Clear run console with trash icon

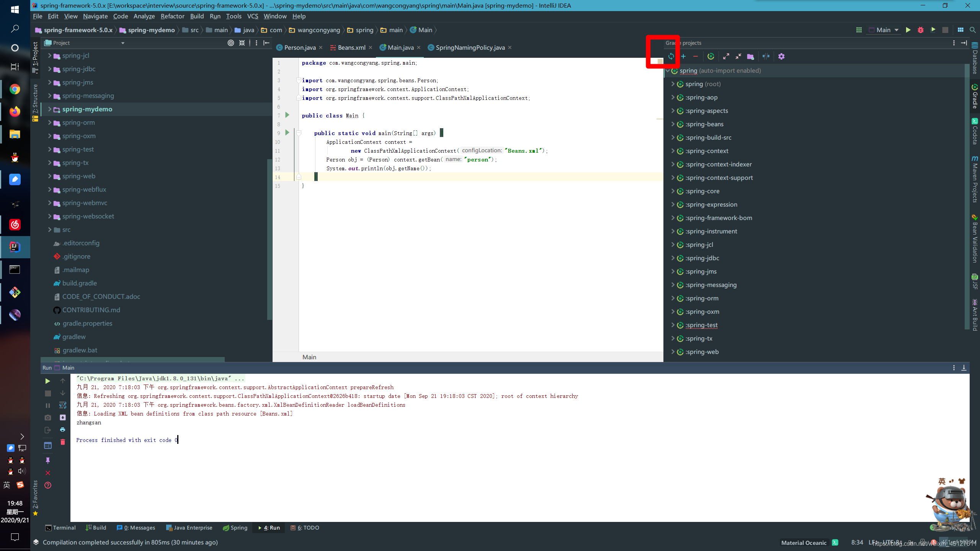(x=63, y=442)
